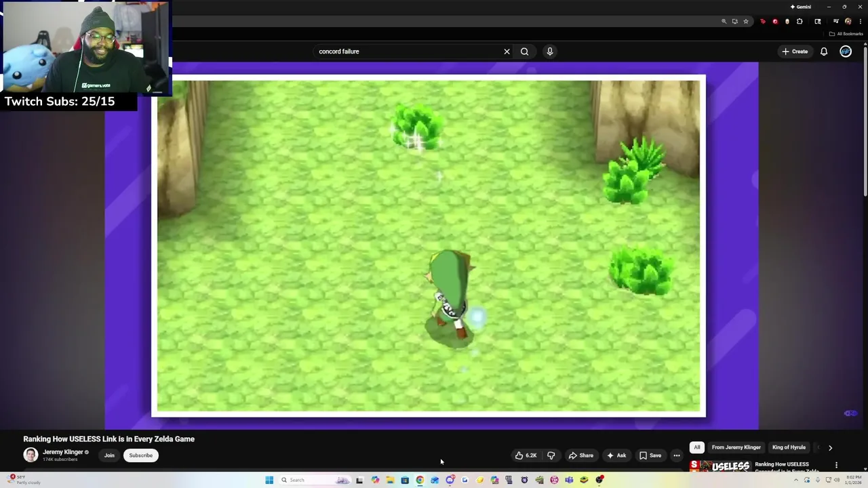Dislike the video with thumbs down
The width and height of the screenshot is (868, 488).
click(551, 455)
